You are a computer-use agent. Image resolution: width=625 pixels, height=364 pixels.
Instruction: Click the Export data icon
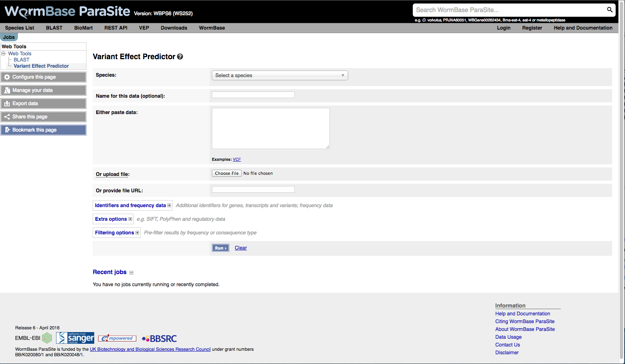point(7,104)
